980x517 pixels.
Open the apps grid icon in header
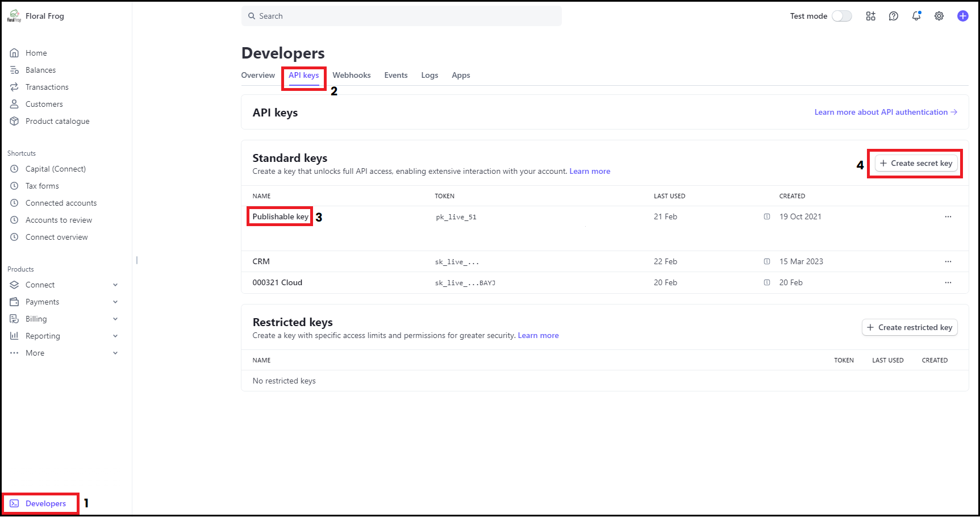click(870, 16)
